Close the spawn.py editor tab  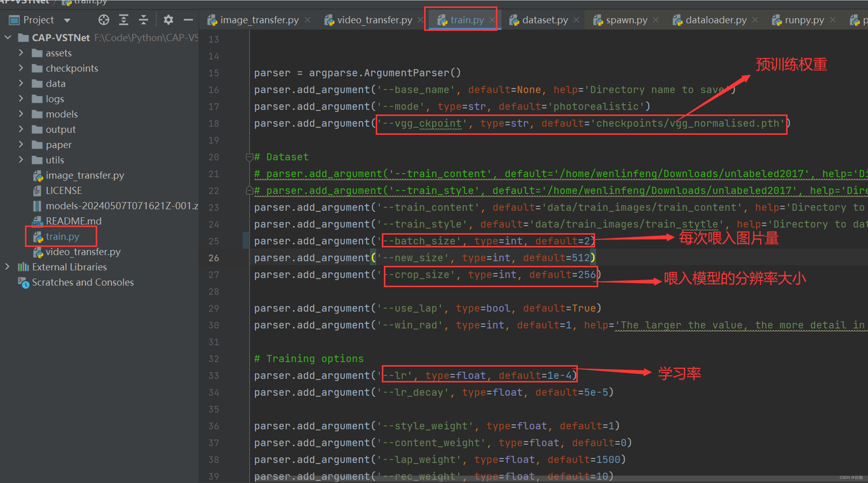coord(656,20)
